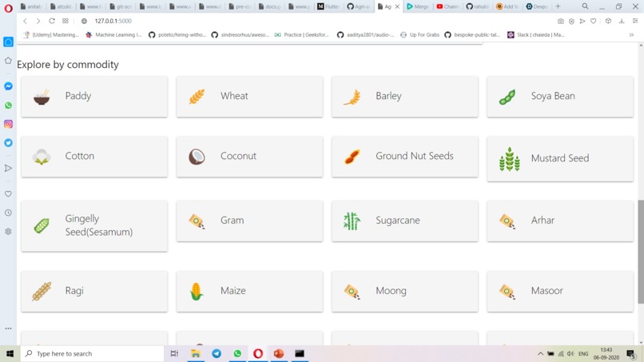The width and height of the screenshot is (644, 362).
Task: Open settings gear in Opera sidebar
Action: click(8, 231)
